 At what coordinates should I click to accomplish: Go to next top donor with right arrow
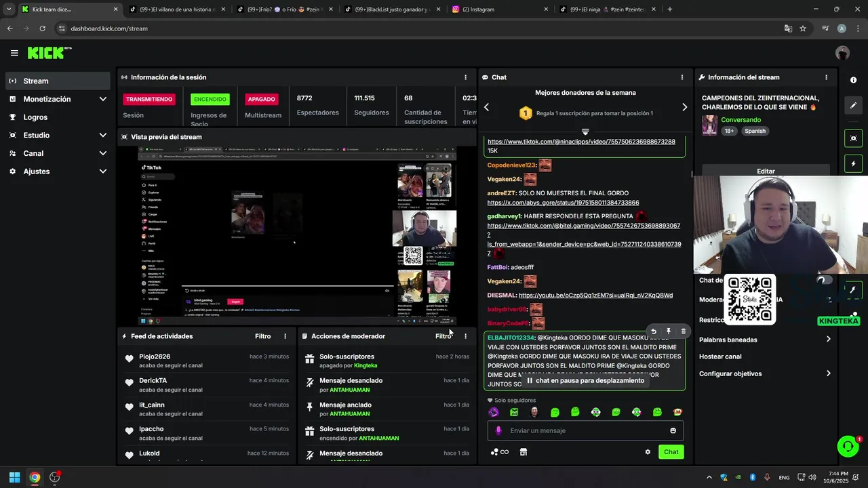click(684, 107)
